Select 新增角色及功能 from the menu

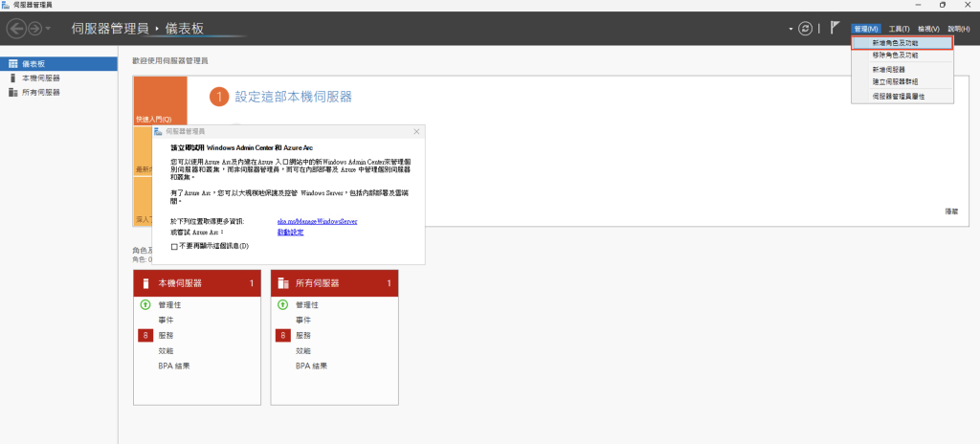tap(902, 43)
